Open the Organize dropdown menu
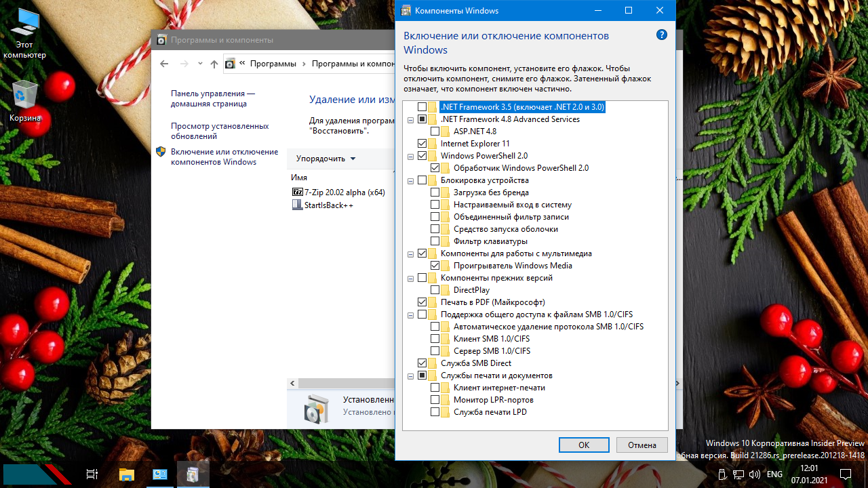 tap(325, 159)
